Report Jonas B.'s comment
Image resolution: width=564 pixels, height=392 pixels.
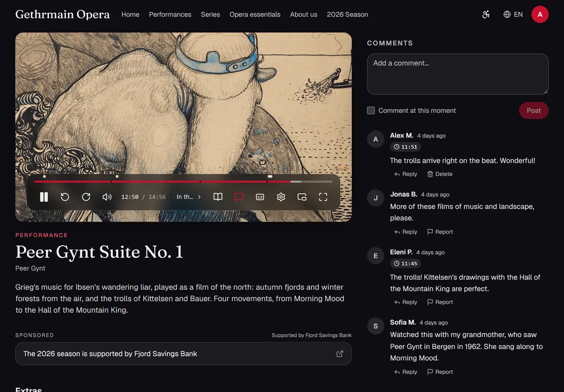440,232
